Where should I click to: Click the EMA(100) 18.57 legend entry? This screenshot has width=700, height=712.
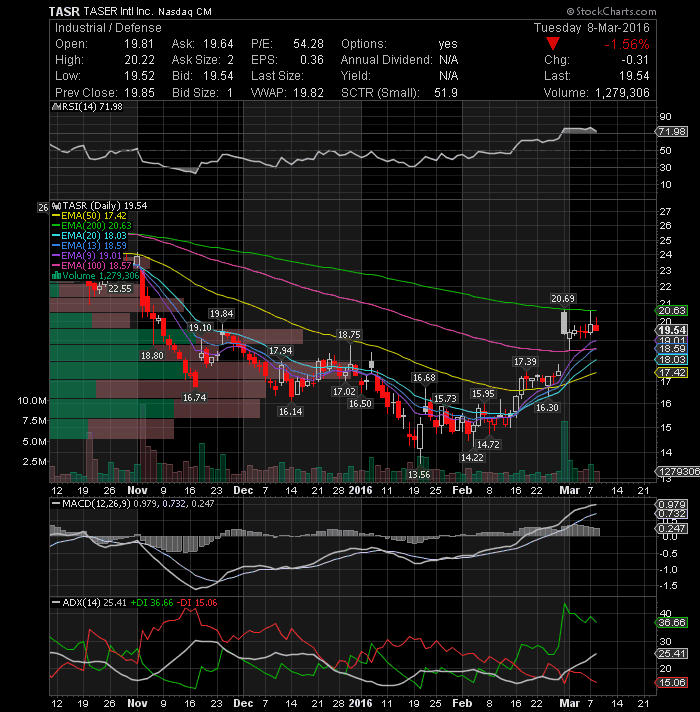92,266
